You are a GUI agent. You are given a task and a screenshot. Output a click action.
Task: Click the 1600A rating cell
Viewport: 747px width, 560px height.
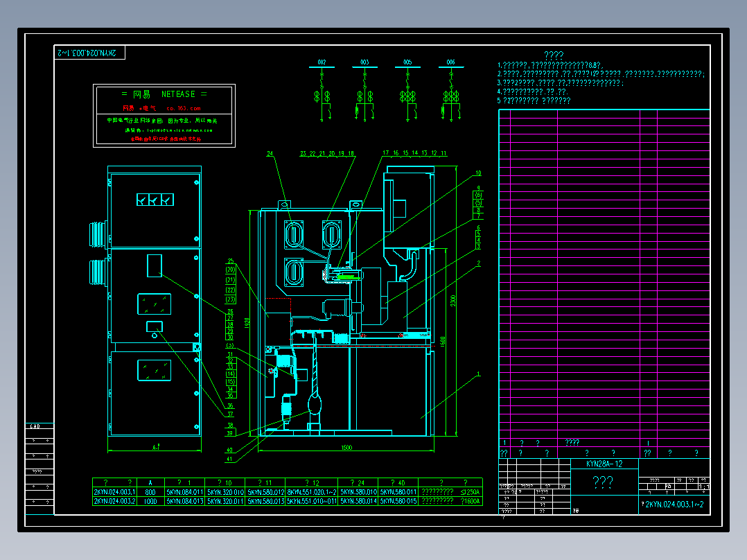click(471, 501)
